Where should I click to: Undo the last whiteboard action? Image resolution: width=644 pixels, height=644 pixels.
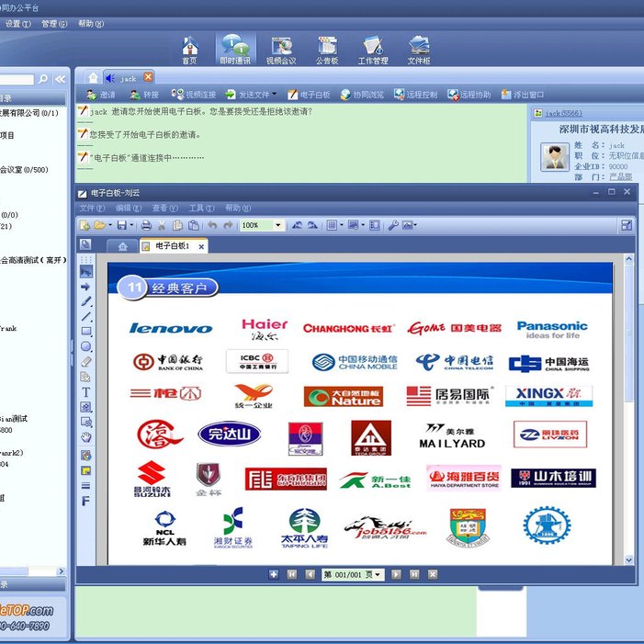pos(212,225)
